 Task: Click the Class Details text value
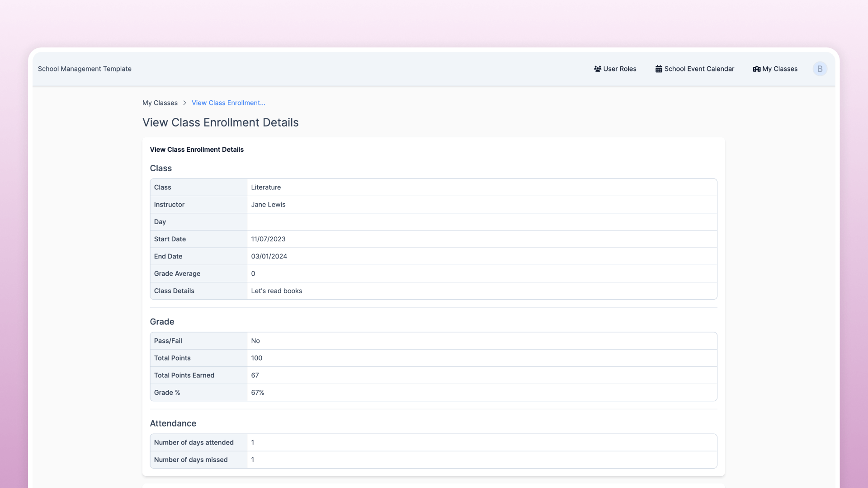[x=276, y=291]
